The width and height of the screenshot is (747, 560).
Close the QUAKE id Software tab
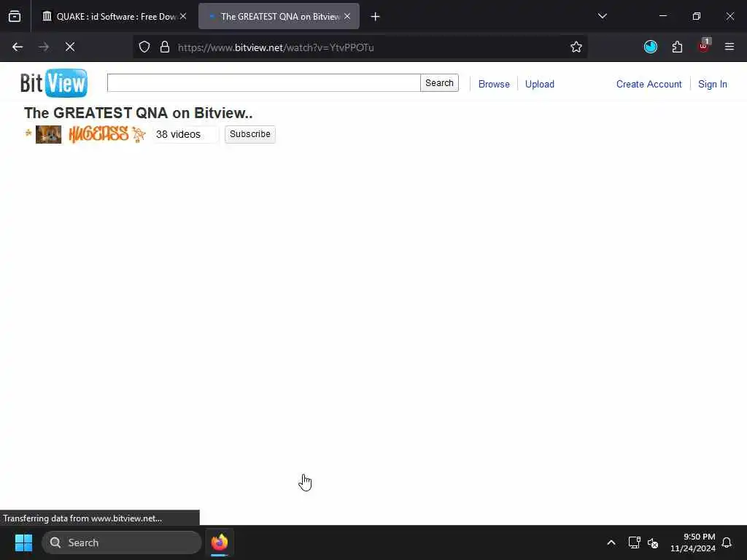click(183, 16)
